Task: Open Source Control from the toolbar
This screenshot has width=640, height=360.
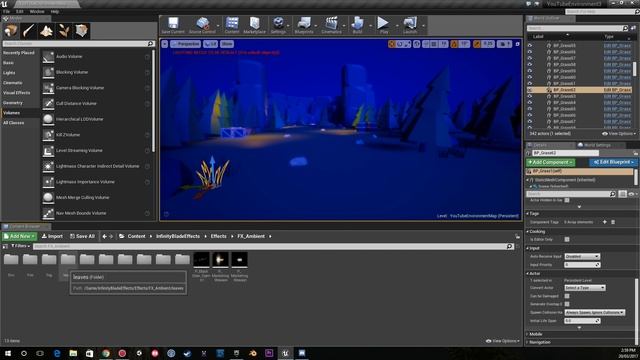Action: coord(202,25)
